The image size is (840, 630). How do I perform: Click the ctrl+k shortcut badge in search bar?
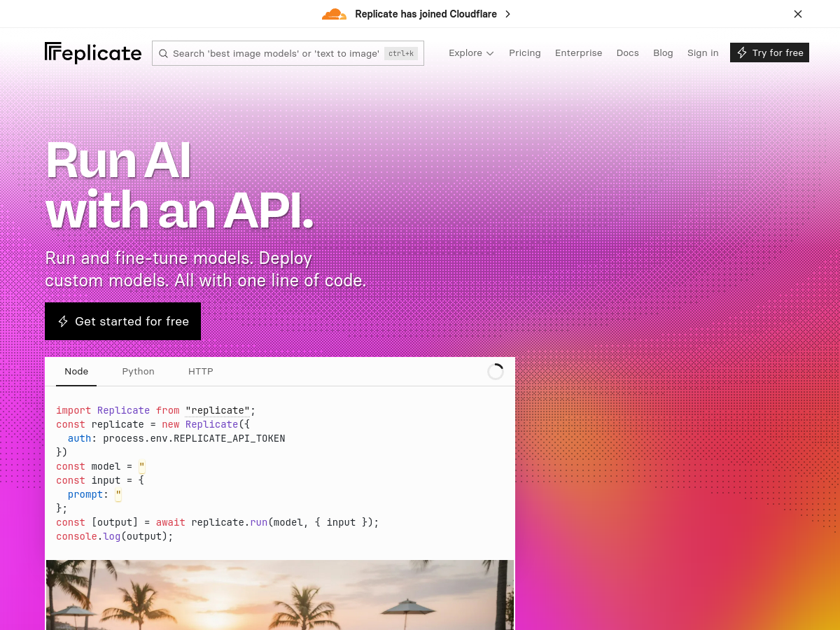click(x=400, y=53)
